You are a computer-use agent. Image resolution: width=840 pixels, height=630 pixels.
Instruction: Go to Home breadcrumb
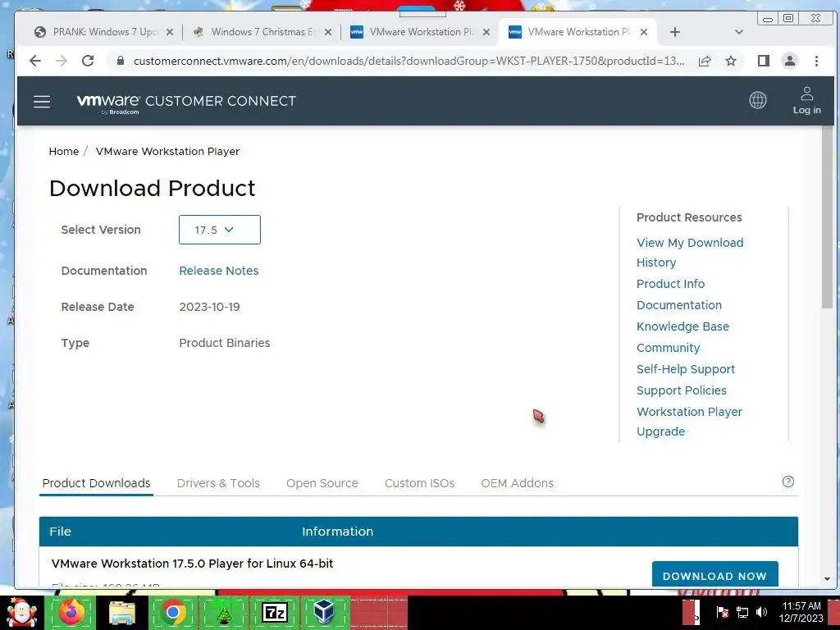[x=64, y=152]
